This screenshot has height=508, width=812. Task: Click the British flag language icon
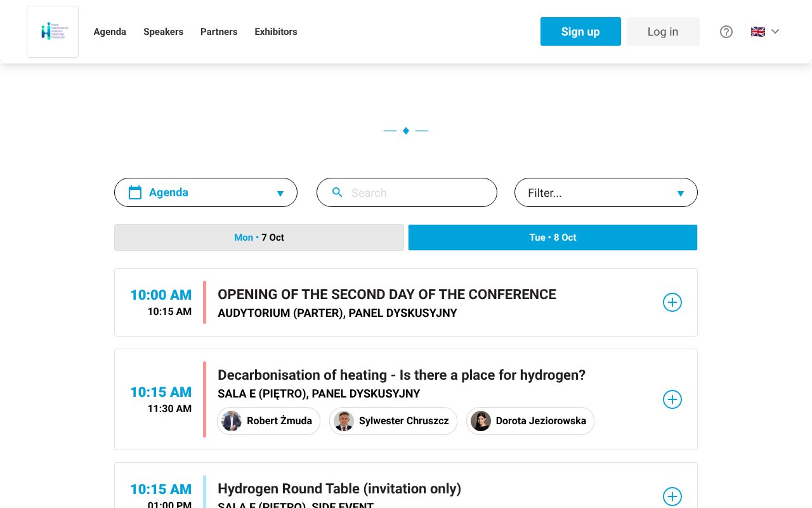757,31
